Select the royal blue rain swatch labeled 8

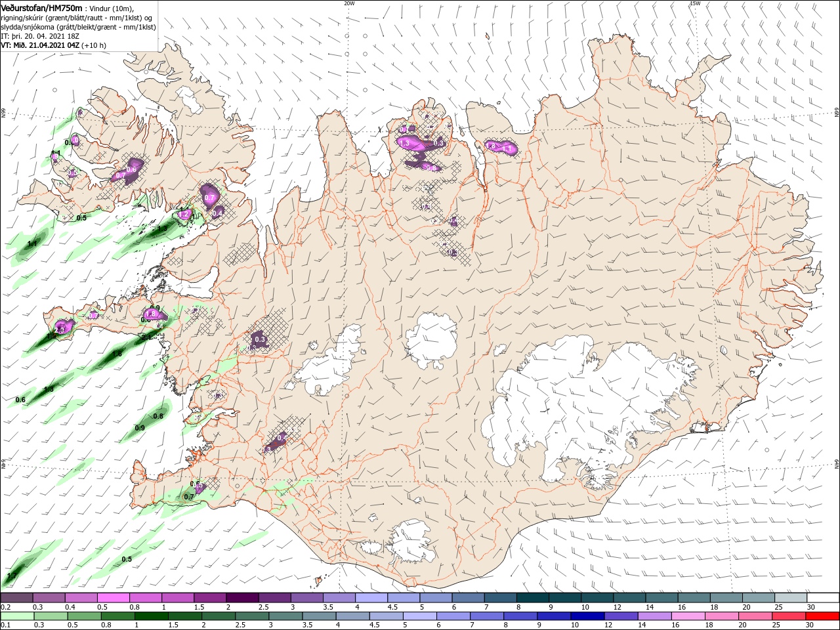click(x=520, y=616)
